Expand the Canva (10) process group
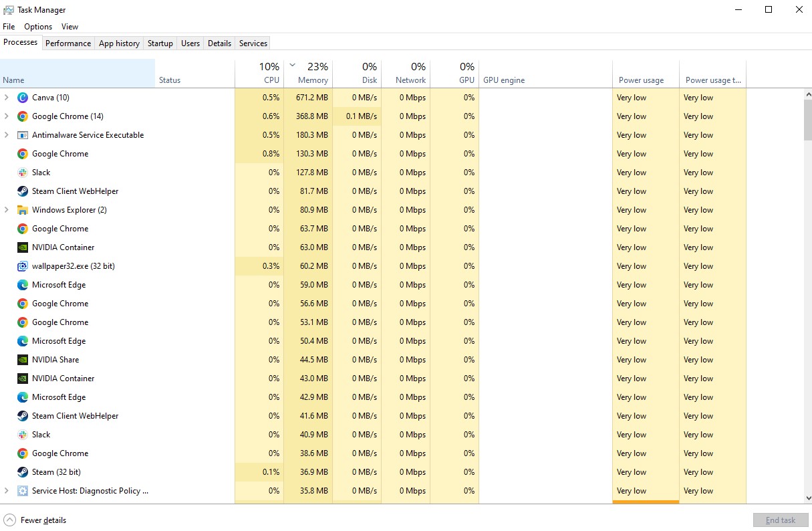 [7, 98]
